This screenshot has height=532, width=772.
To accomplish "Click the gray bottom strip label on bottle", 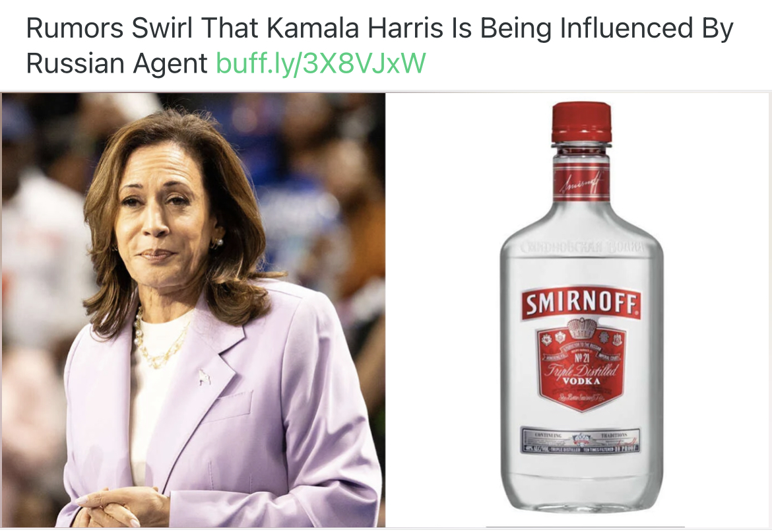I will [x=581, y=440].
